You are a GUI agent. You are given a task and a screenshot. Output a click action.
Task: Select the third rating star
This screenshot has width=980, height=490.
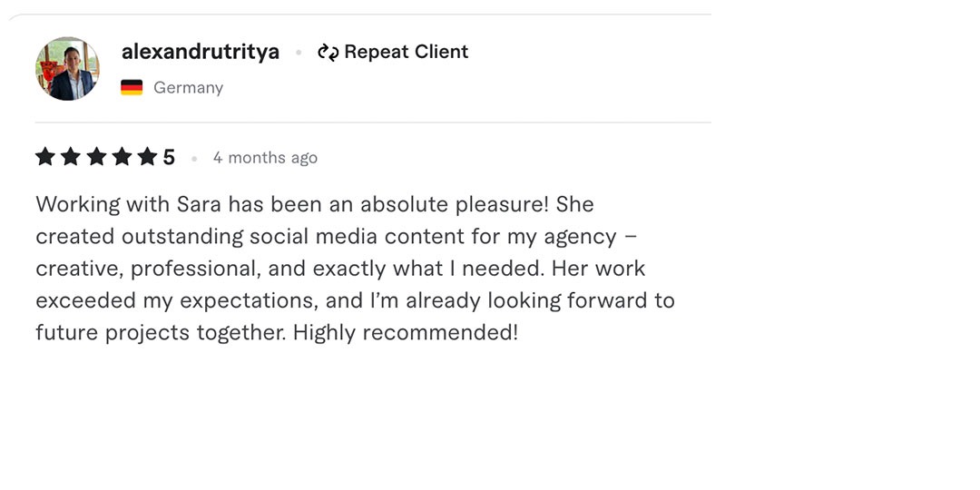point(96,157)
